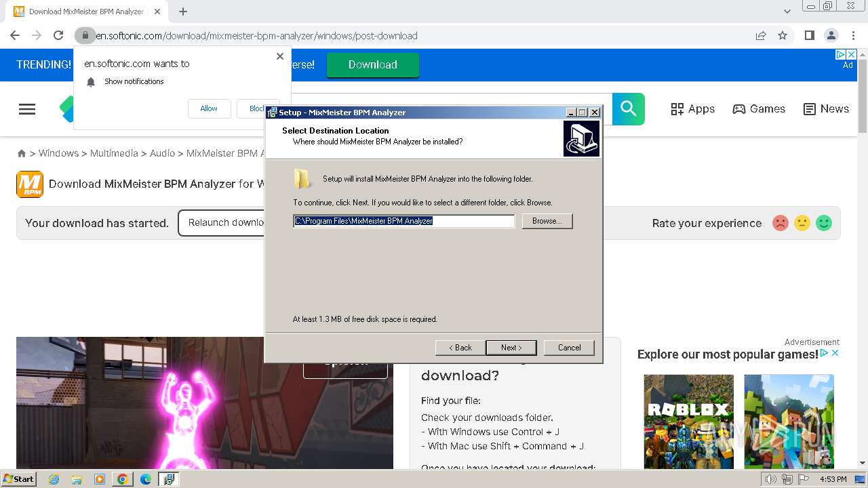The height and width of the screenshot is (488, 868).
Task: Go to Softonic home via house icon
Action: coord(22,154)
